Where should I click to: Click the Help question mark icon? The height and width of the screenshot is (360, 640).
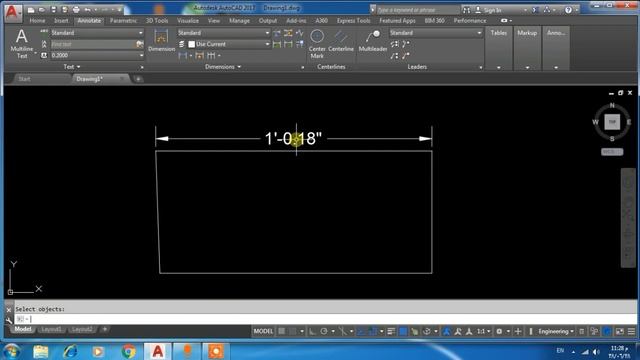point(568,10)
